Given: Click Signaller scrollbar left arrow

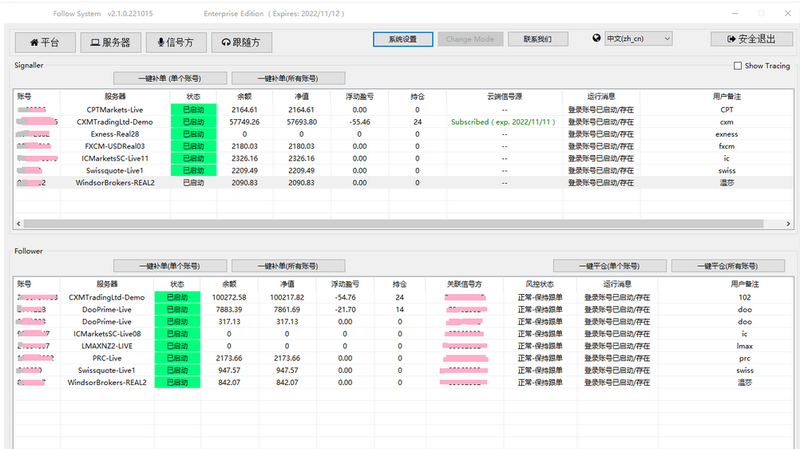Looking at the screenshot, I should [19, 223].
